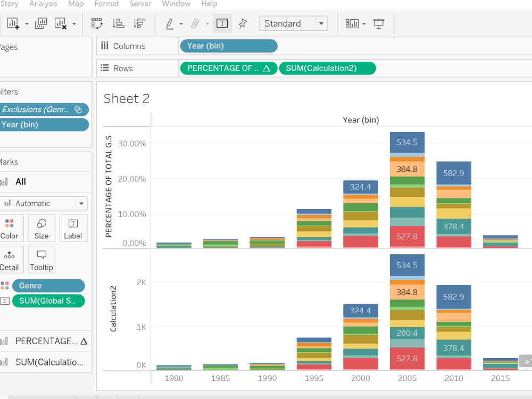Screen dimensions: 532x399
Task: Select the Swap Rows and Columns icon
Action: pos(97,23)
